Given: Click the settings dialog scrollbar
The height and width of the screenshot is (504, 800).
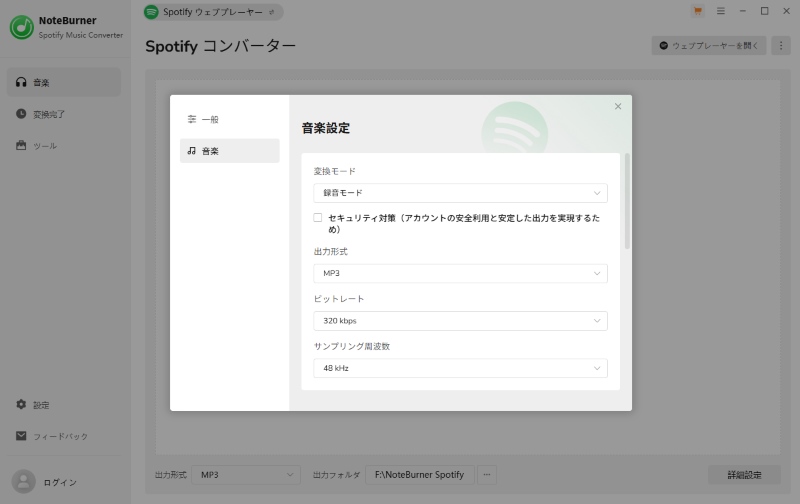Looking at the screenshot, I should point(627,201).
